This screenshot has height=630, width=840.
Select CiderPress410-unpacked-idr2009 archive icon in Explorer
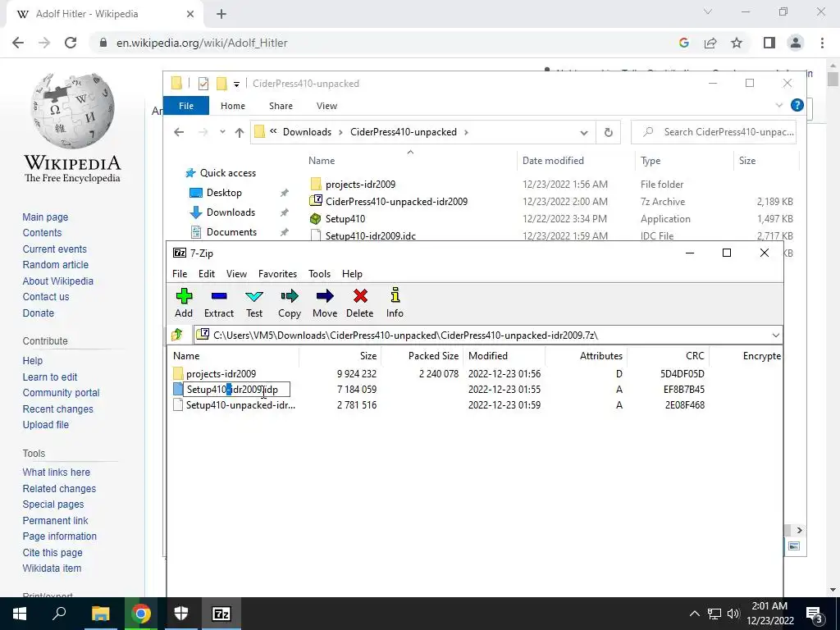(x=316, y=202)
